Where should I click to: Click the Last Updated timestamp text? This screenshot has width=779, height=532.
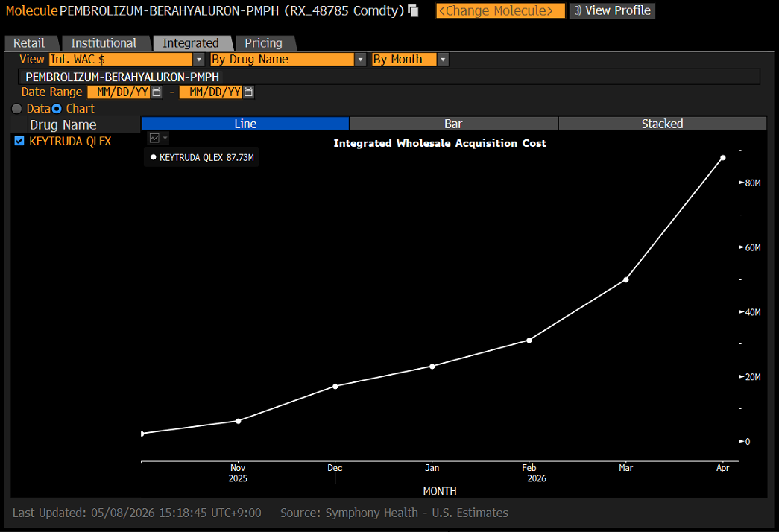click(136, 513)
